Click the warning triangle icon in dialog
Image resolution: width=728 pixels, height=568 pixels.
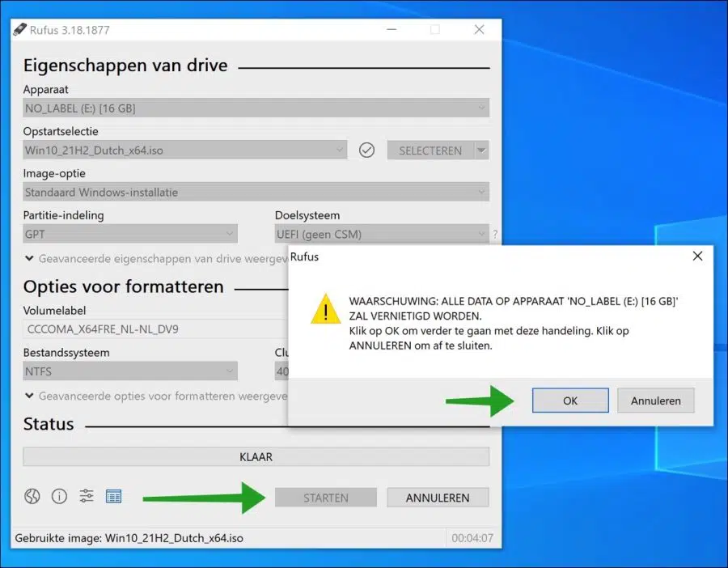click(326, 309)
